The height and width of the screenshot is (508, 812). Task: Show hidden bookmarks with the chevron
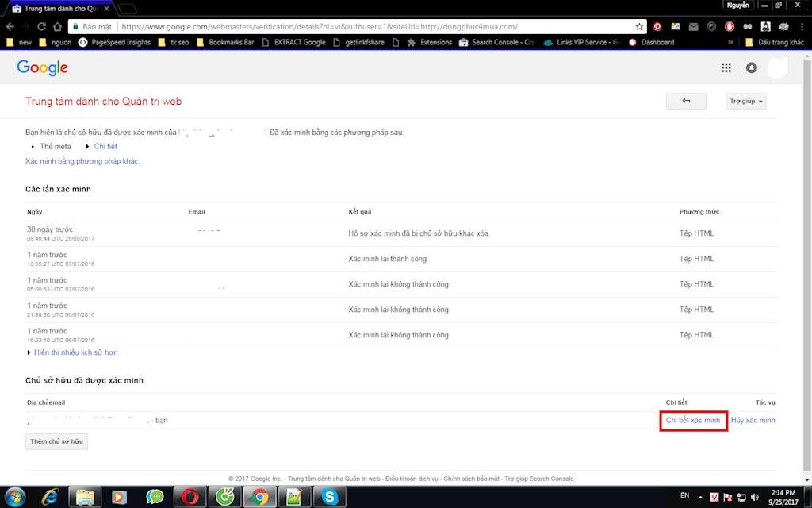730,43
